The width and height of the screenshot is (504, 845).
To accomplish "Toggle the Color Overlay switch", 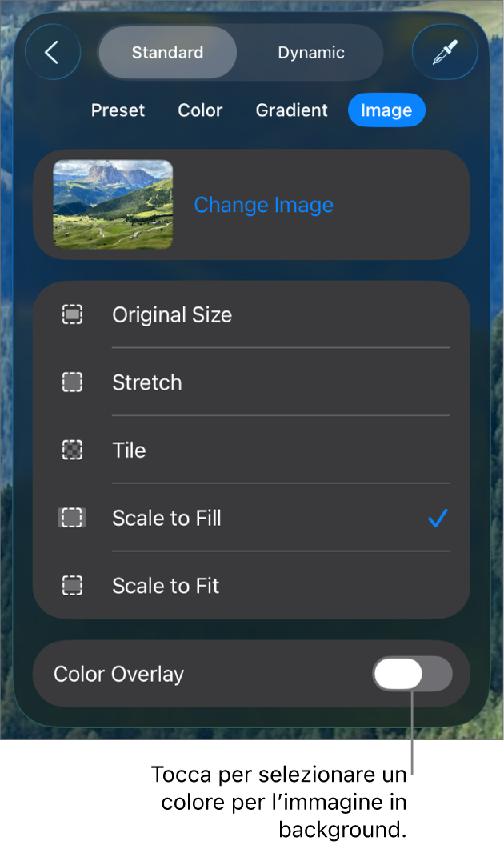I will tap(412, 674).
